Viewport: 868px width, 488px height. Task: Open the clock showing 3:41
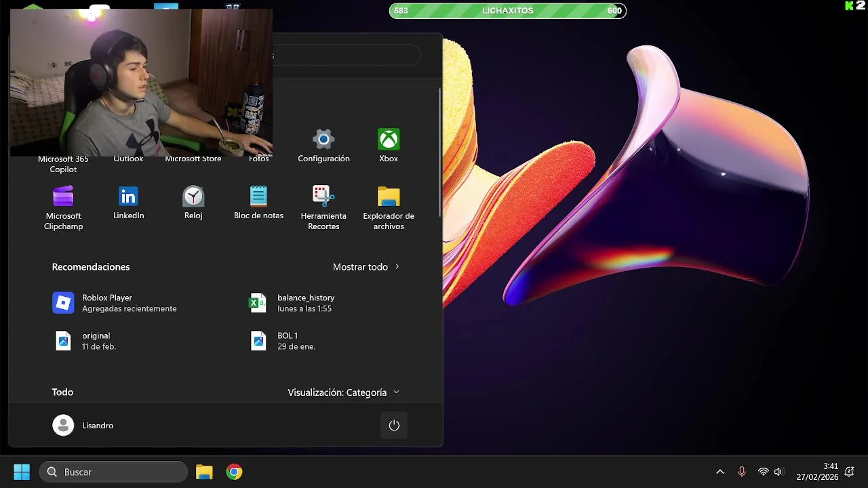[831, 466]
